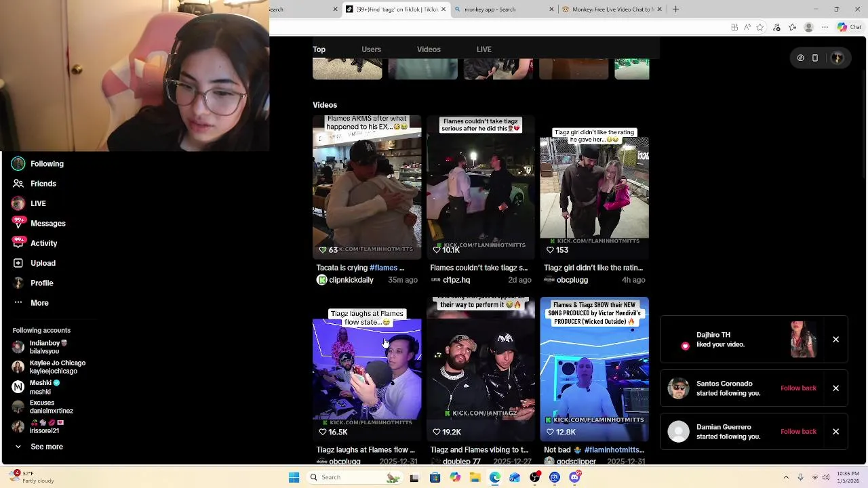This screenshot has height=488, width=868.
Task: Open Discord from taskbar
Action: 575,477
